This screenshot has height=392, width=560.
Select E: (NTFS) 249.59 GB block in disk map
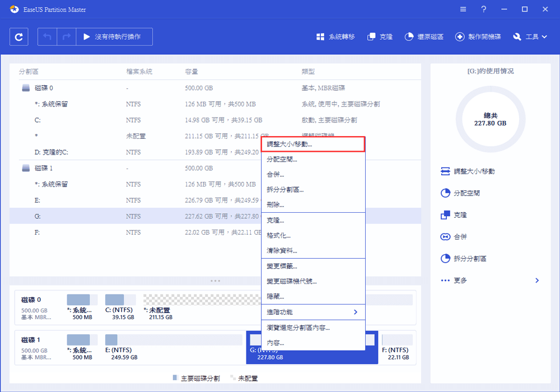point(174,347)
